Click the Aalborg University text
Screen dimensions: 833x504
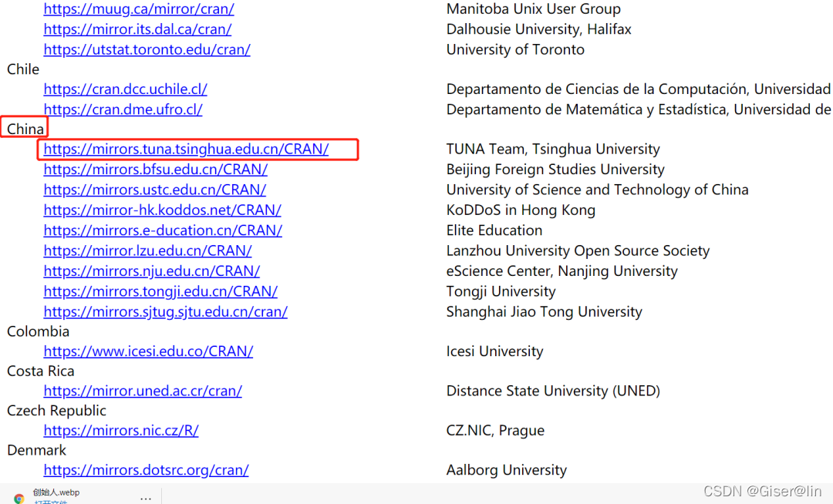506,470
